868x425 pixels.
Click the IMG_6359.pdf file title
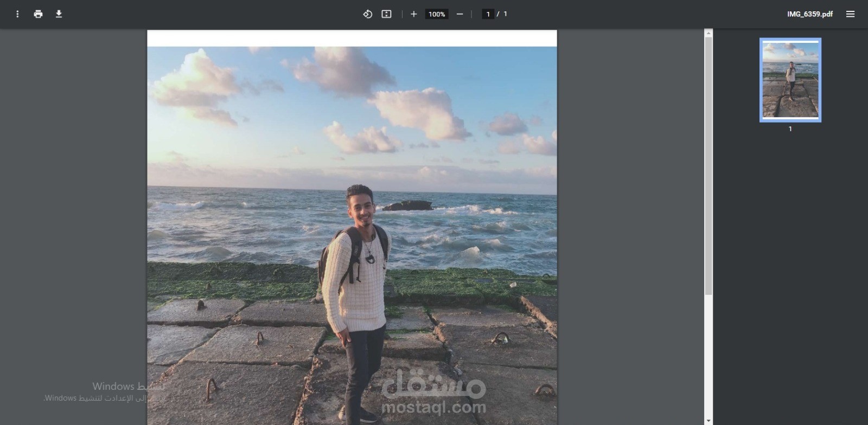tap(810, 14)
